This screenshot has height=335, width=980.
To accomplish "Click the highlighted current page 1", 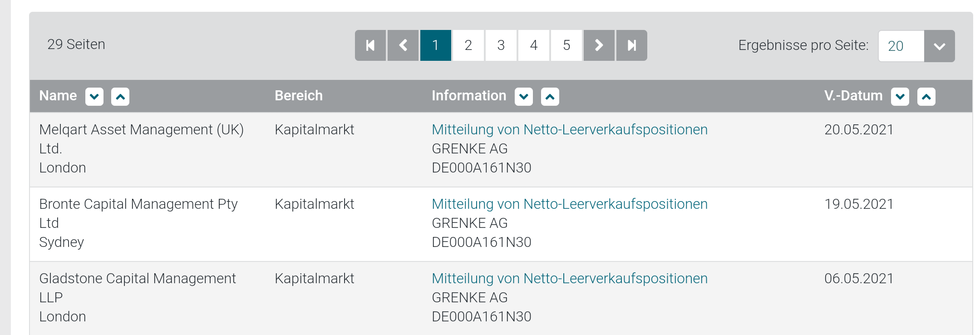I will point(435,45).
